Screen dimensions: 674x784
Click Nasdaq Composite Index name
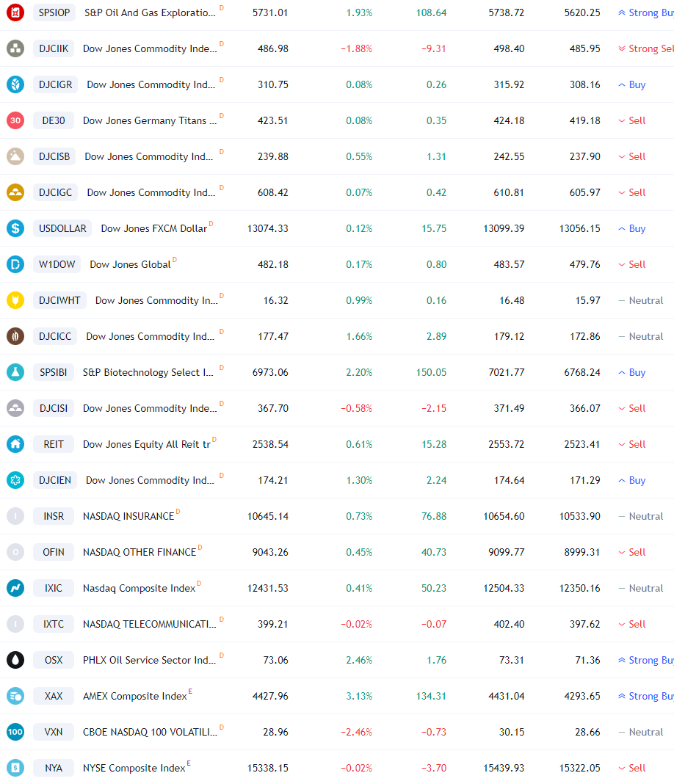tap(139, 589)
